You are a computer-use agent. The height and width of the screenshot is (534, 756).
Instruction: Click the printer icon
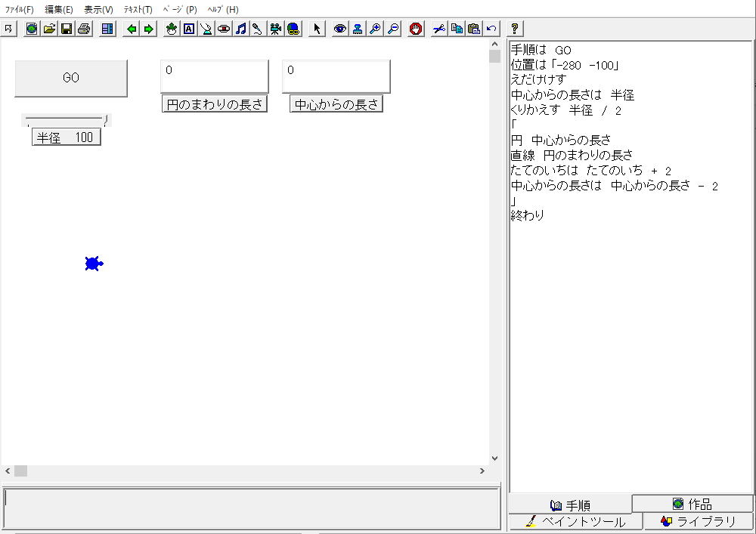click(x=84, y=29)
